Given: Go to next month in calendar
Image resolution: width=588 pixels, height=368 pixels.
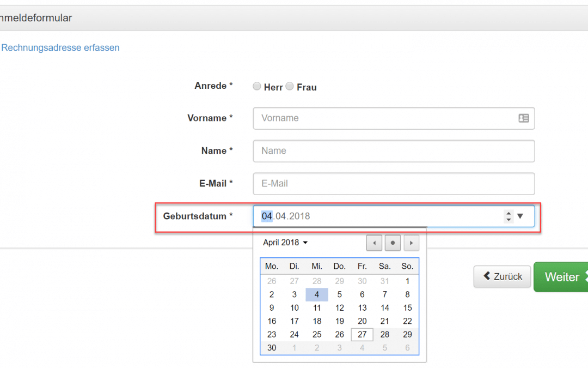Looking at the screenshot, I should pos(411,243).
